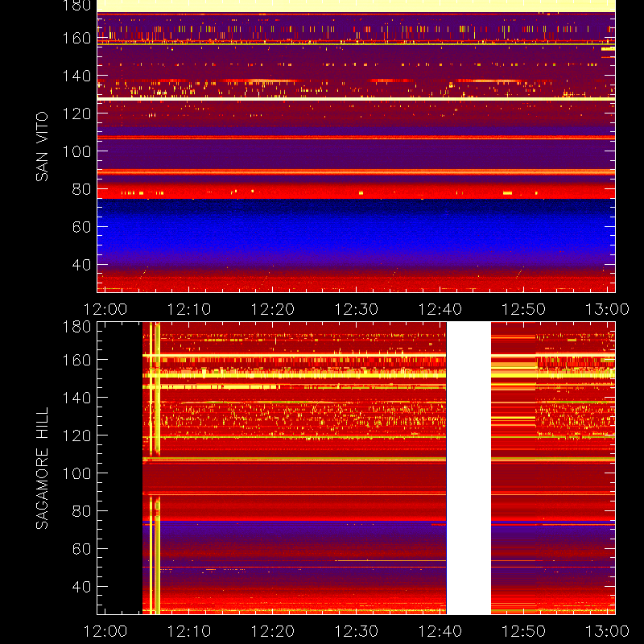
Task: Click the SAGAMORE HILL axis title
Action: point(42,469)
